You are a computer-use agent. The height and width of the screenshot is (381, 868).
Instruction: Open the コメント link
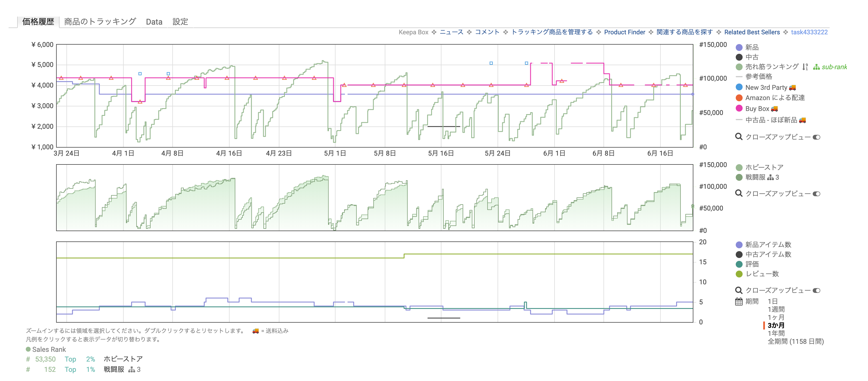pyautogui.click(x=487, y=32)
